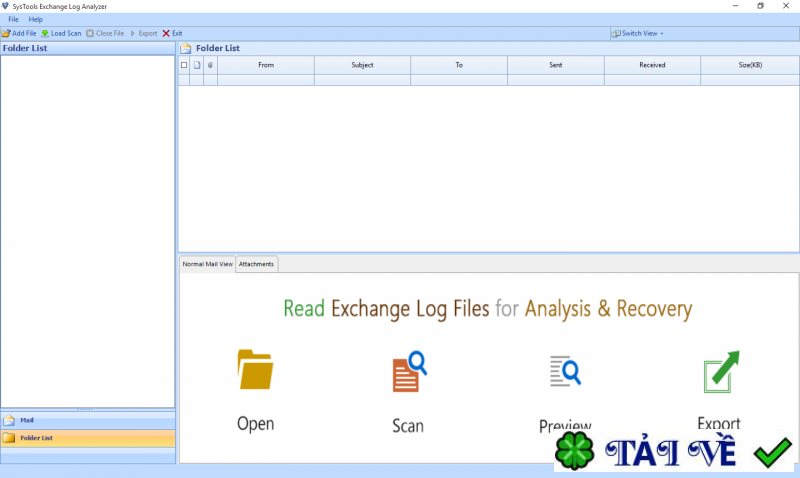Click the Subject filter field below header
Screen dimensions: 800x478
[x=362, y=80]
